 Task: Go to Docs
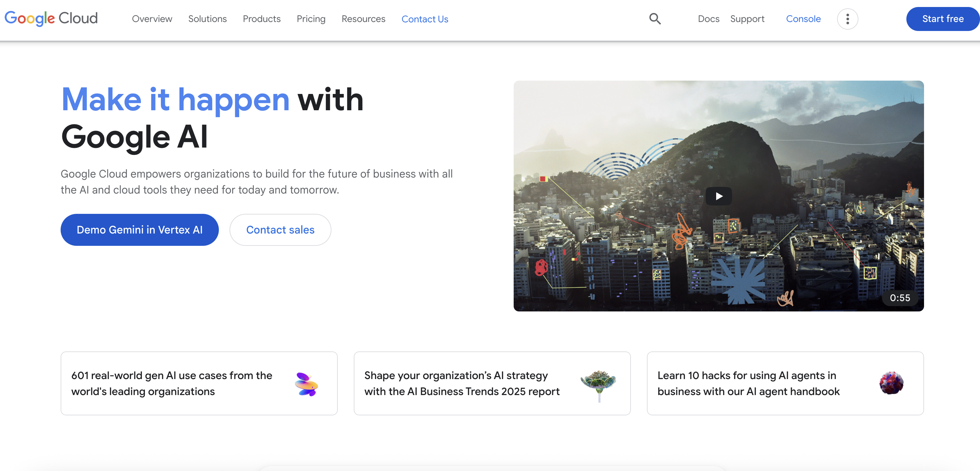(709, 19)
